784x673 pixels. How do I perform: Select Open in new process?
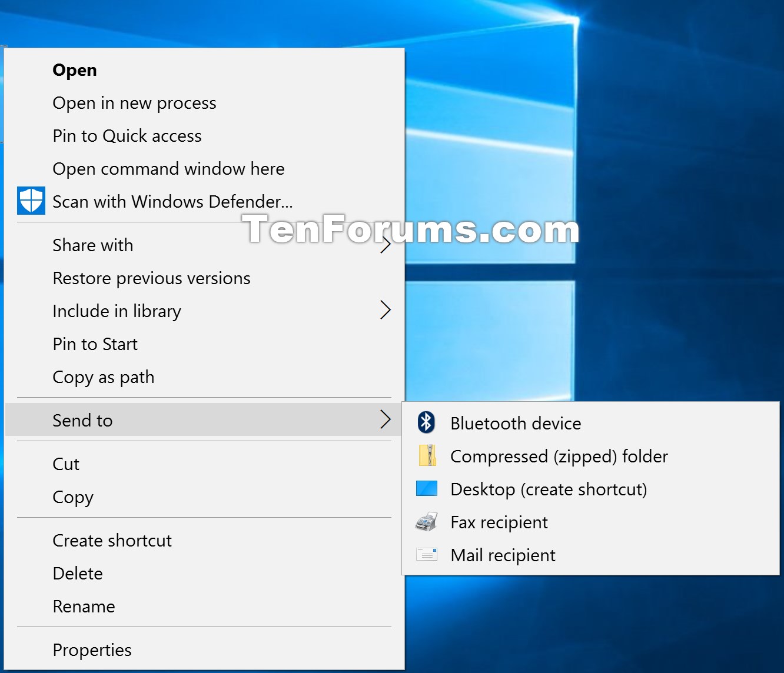pos(134,103)
